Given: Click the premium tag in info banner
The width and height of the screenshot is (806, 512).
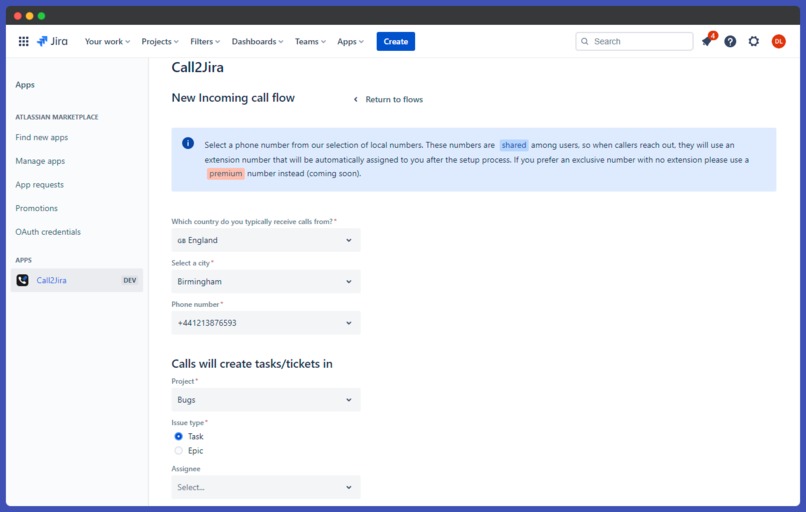Looking at the screenshot, I should [225, 173].
